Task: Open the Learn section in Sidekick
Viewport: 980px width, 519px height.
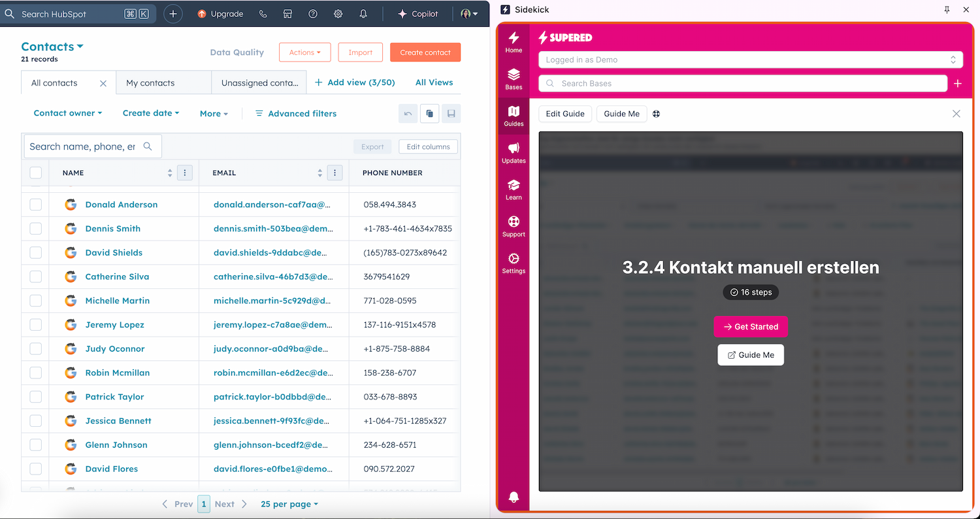Action: click(x=514, y=190)
